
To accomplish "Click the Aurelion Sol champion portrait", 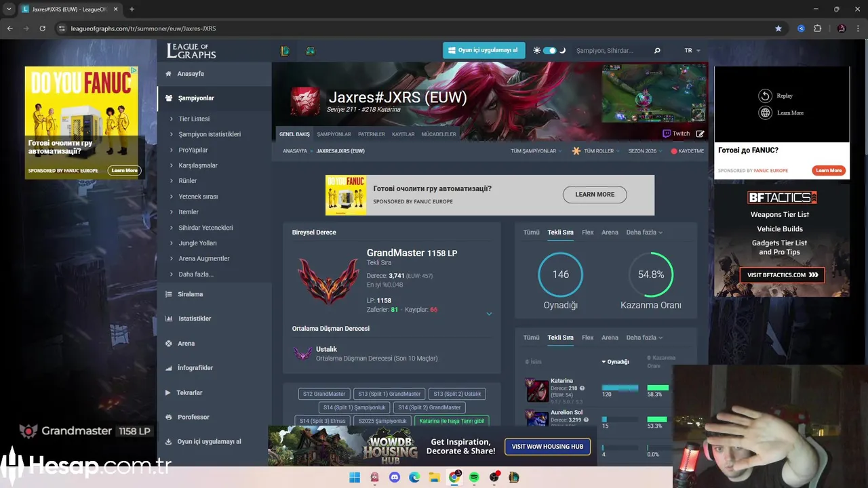I will click(537, 418).
